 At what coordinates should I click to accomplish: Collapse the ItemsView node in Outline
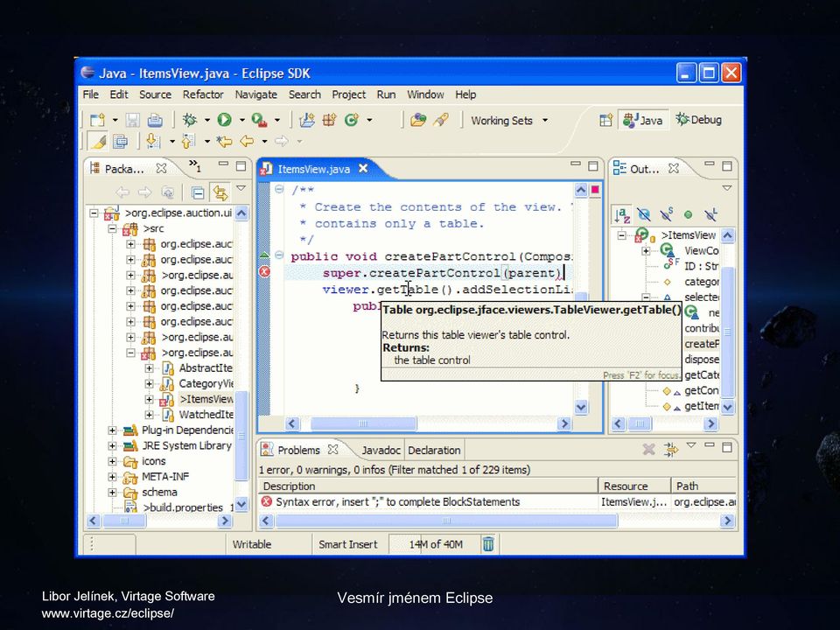coord(621,235)
